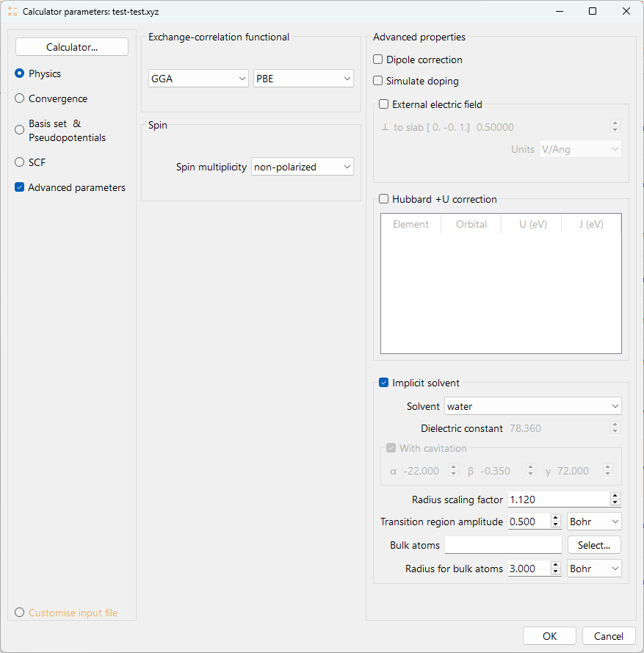Expand the Solvent water dropdown
The width and height of the screenshot is (644, 653).
point(532,406)
